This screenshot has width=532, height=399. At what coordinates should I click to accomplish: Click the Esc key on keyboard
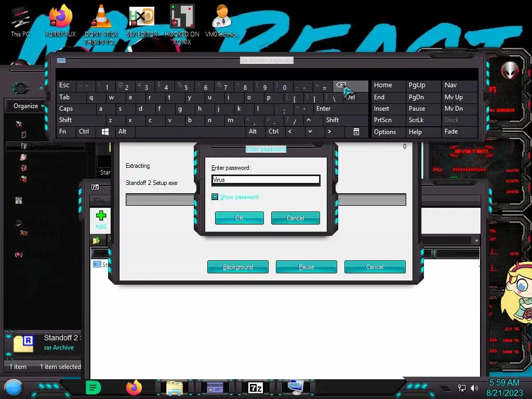pyautogui.click(x=66, y=85)
